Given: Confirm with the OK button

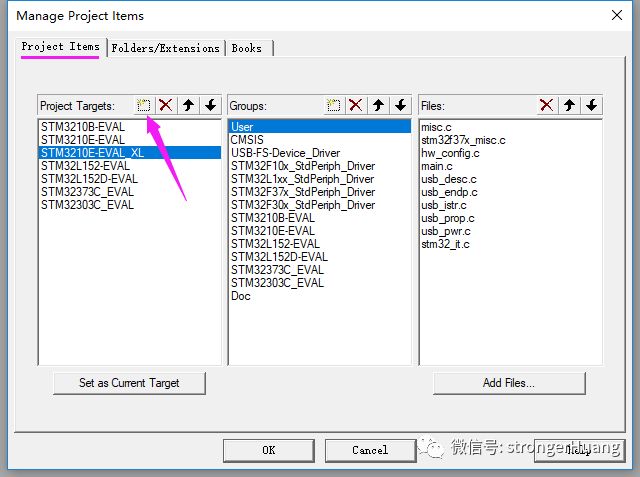Looking at the screenshot, I should (269, 450).
